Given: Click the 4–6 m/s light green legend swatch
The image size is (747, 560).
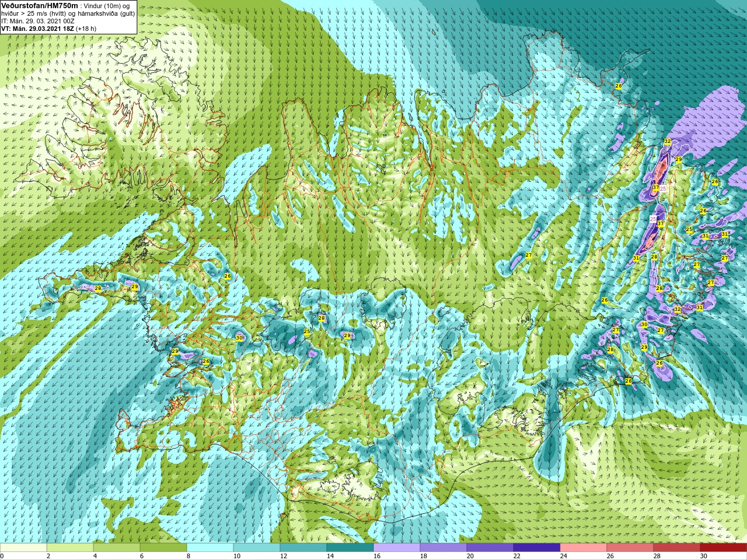Looking at the screenshot, I should point(117,548).
